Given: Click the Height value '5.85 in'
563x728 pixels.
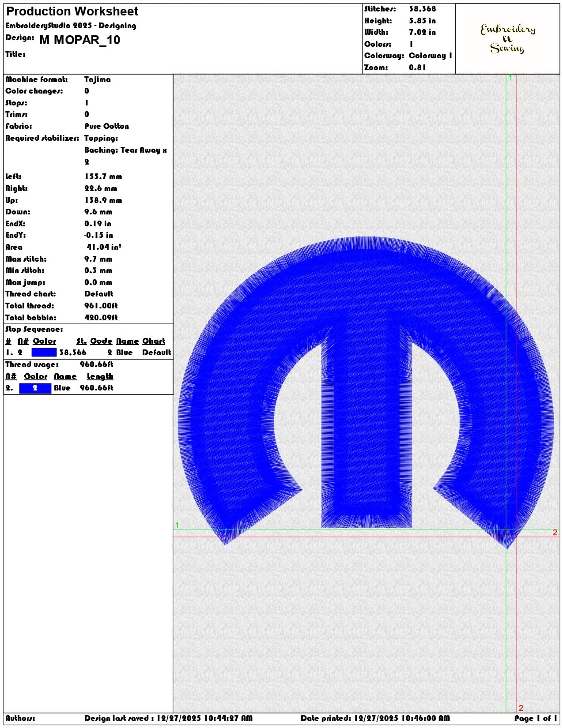Looking at the screenshot, I should [x=422, y=21].
